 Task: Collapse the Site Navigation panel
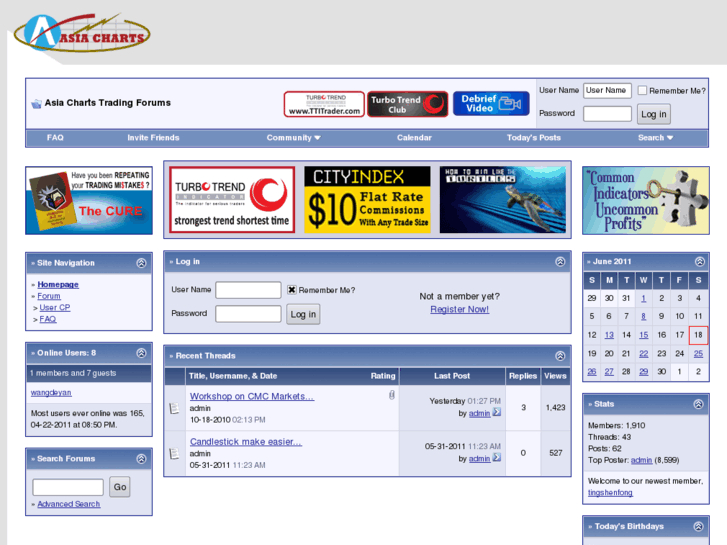(x=141, y=263)
